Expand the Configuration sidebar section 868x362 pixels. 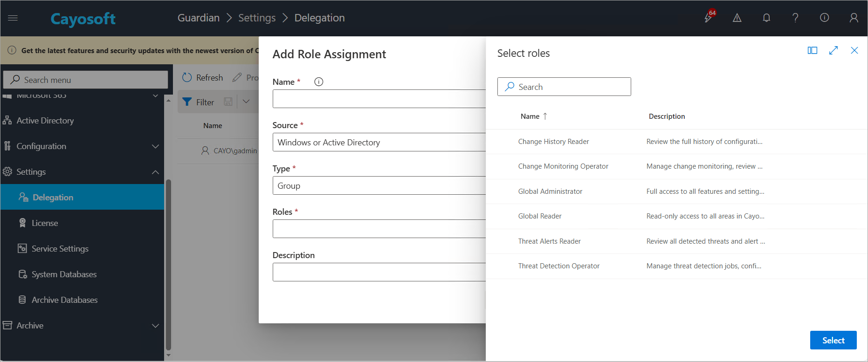click(155, 146)
